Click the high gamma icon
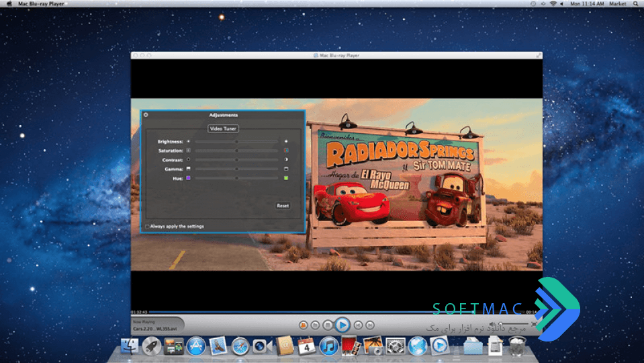The height and width of the screenshot is (363, 644). tap(286, 169)
